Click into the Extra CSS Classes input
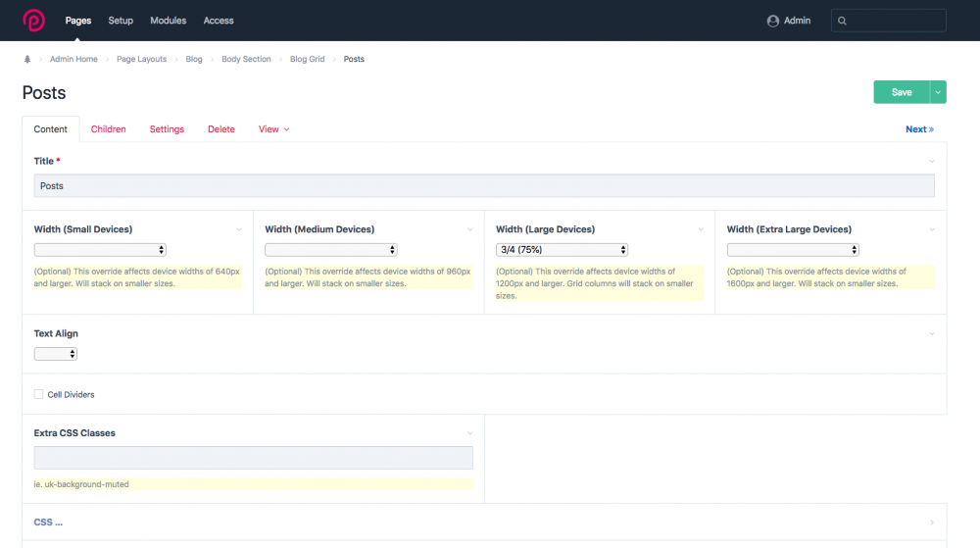Image resolution: width=980 pixels, height=548 pixels. pos(253,458)
